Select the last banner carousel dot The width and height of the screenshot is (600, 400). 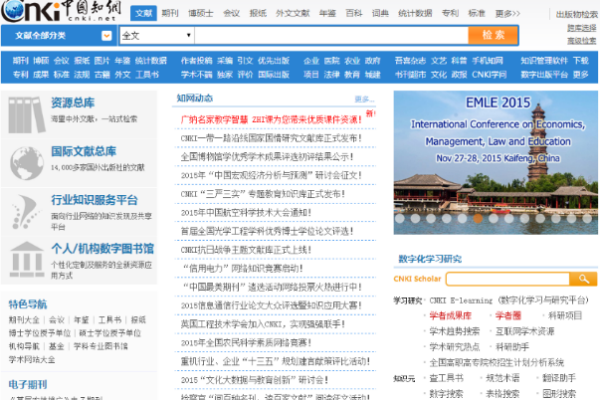(587, 218)
